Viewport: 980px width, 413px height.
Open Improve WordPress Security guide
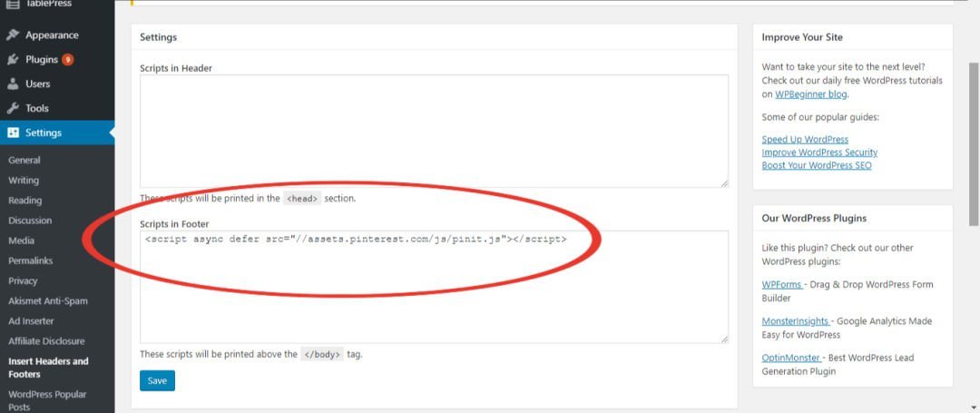pos(819,152)
